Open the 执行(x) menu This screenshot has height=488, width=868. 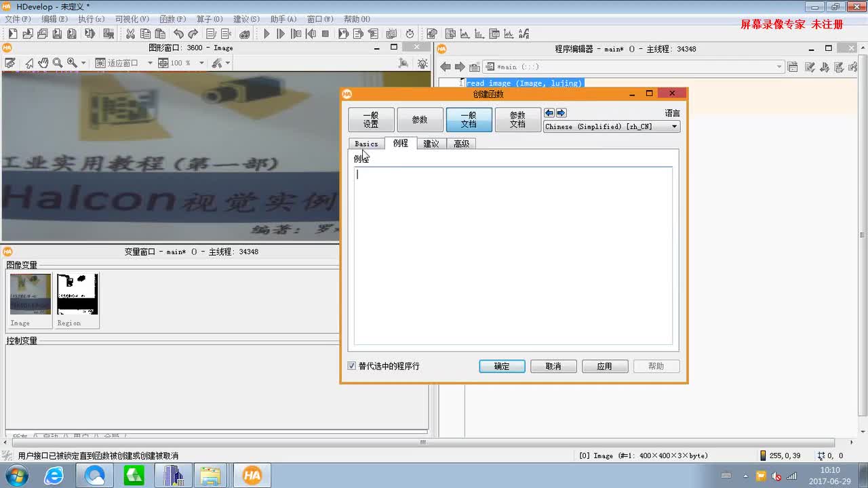click(91, 19)
